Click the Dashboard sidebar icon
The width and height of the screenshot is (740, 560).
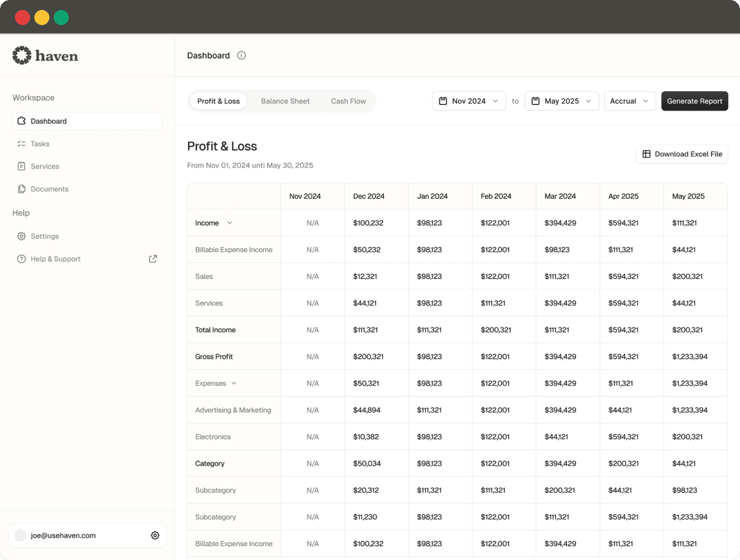point(21,121)
